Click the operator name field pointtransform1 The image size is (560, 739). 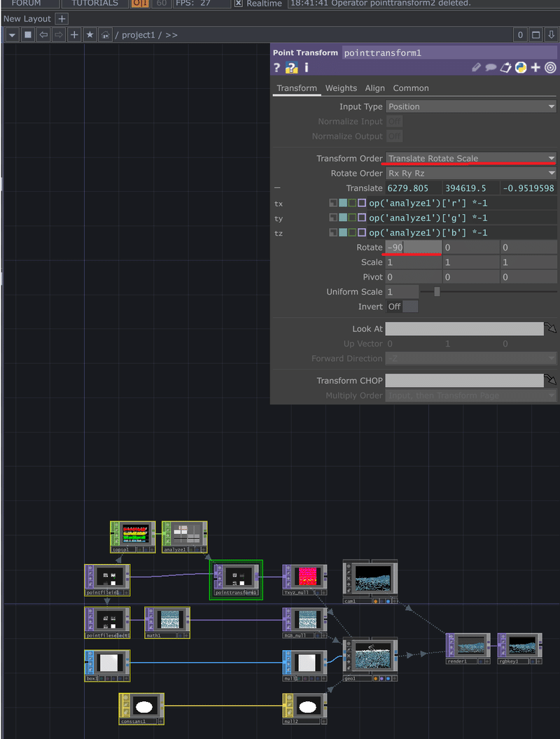pos(449,52)
